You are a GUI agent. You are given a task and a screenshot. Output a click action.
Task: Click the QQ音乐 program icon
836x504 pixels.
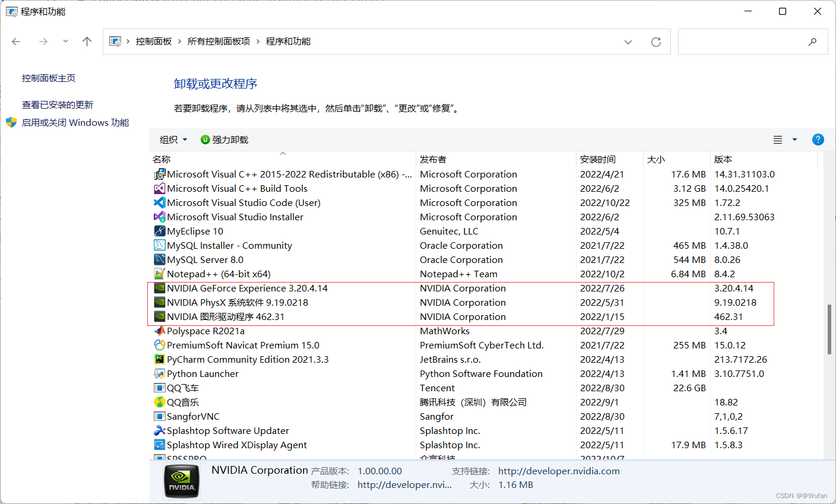159,402
